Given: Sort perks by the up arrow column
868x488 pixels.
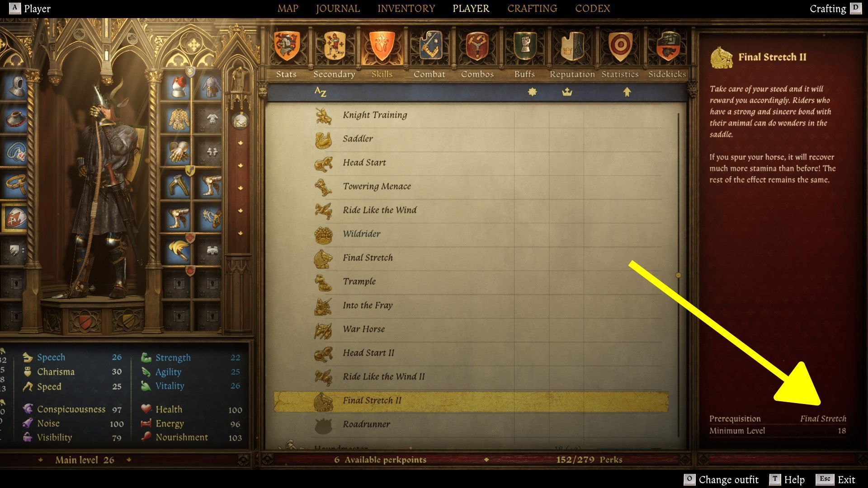Looking at the screenshot, I should pyautogui.click(x=627, y=92).
